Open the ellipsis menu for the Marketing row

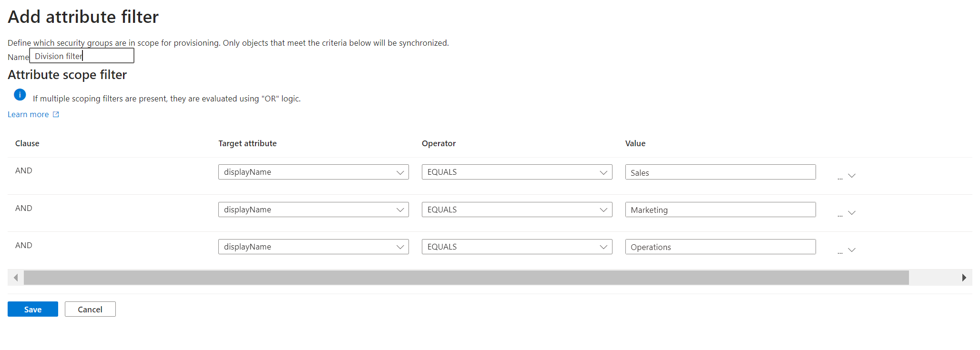point(840,214)
